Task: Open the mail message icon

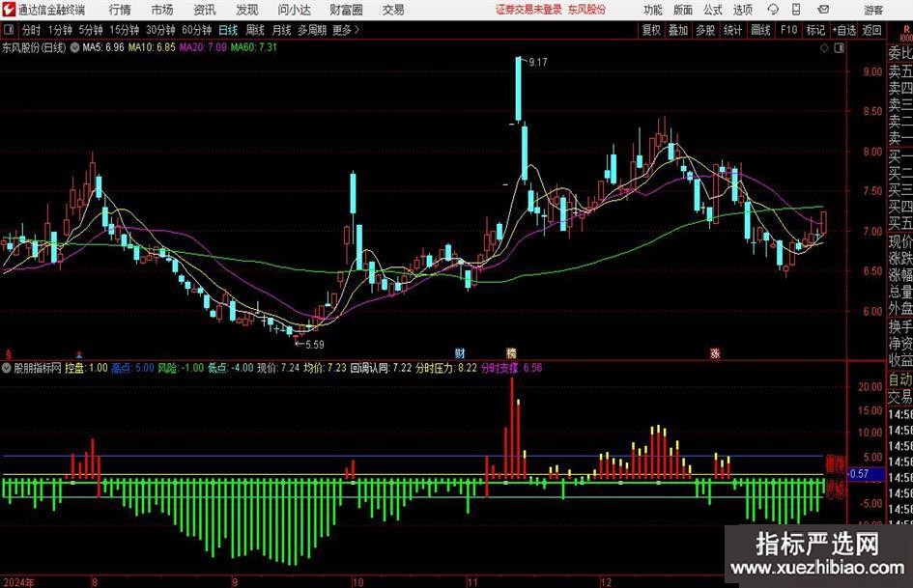Action: [x=823, y=10]
